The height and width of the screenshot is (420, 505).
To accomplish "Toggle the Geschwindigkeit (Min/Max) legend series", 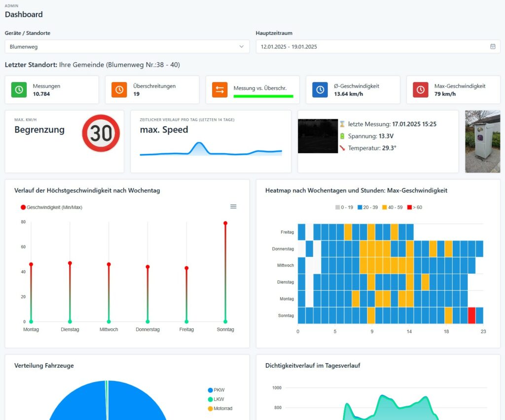I will pos(51,207).
